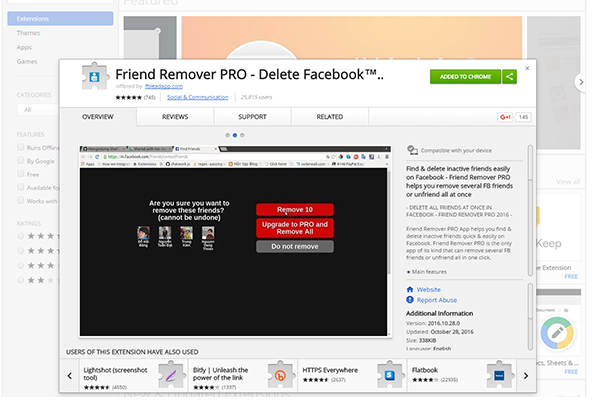Open the Flatbook extension icon
The image size is (600, 400).
pos(499,375)
